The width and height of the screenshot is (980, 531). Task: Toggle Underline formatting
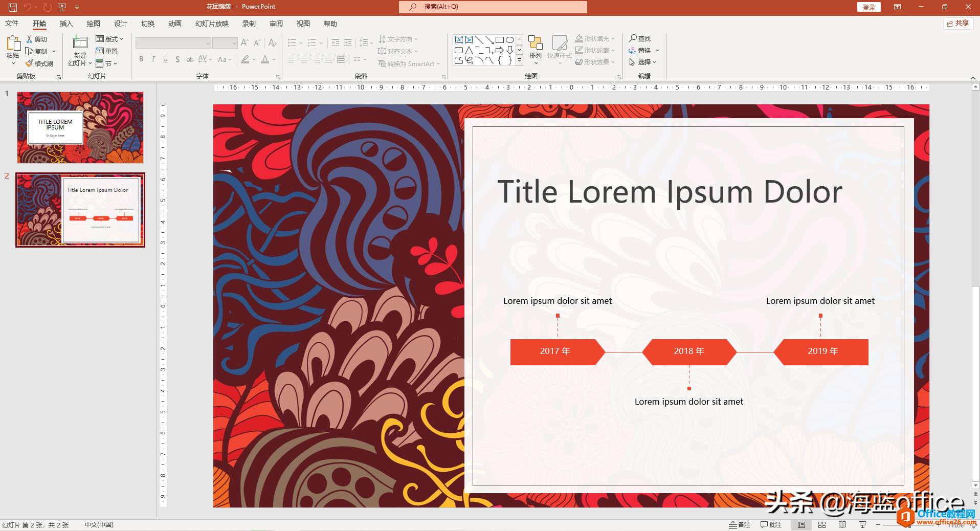pos(165,59)
